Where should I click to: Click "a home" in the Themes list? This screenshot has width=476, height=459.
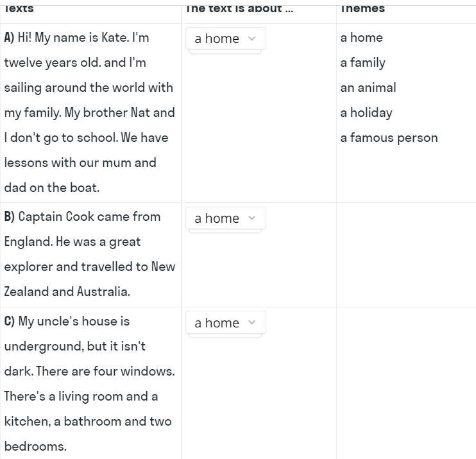(x=361, y=38)
